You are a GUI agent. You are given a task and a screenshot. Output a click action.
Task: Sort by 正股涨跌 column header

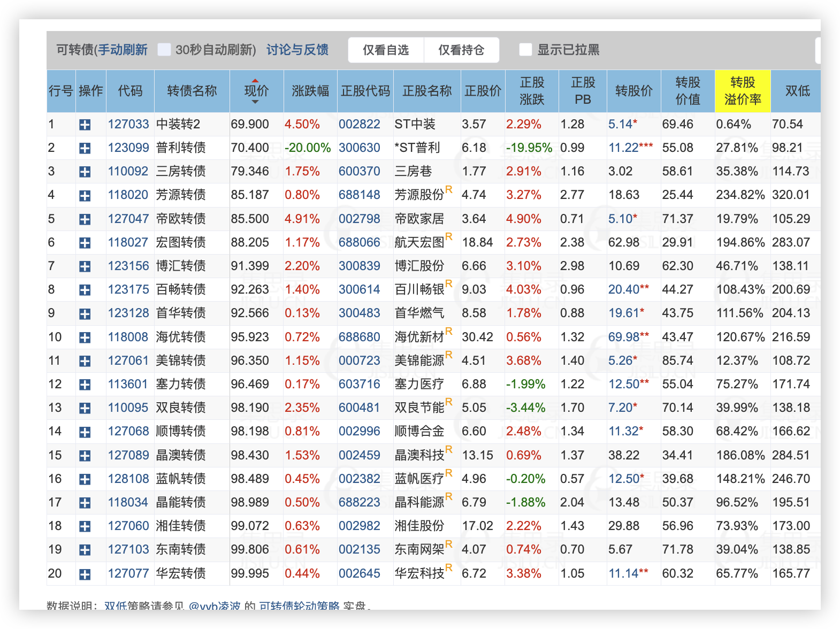(x=532, y=91)
